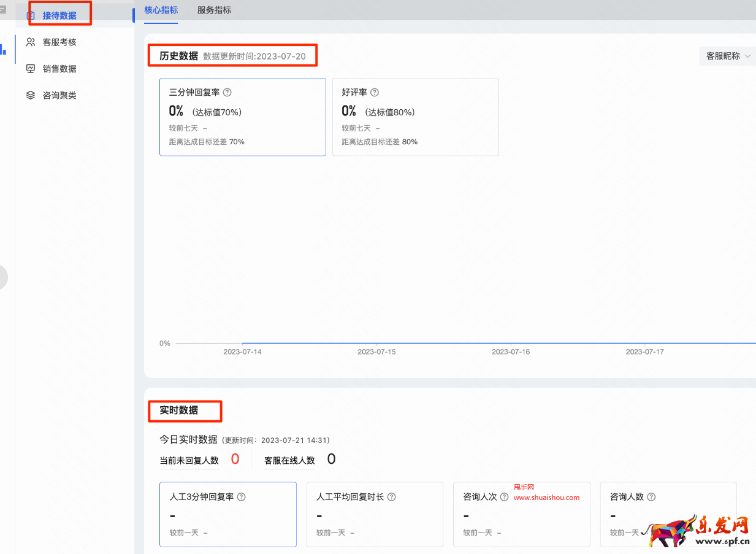
Task: Click the 咨询聚类 layers icon
Action: click(31, 95)
